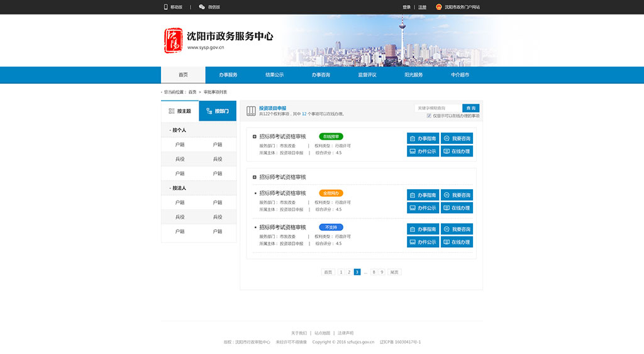The height and width of the screenshot is (354, 644).
Task: Expand the item with green 在线预审 badge
Action: [x=255, y=136]
